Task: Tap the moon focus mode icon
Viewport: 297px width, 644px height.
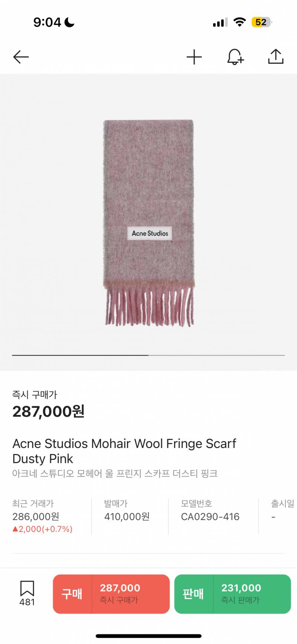Action: (x=69, y=23)
